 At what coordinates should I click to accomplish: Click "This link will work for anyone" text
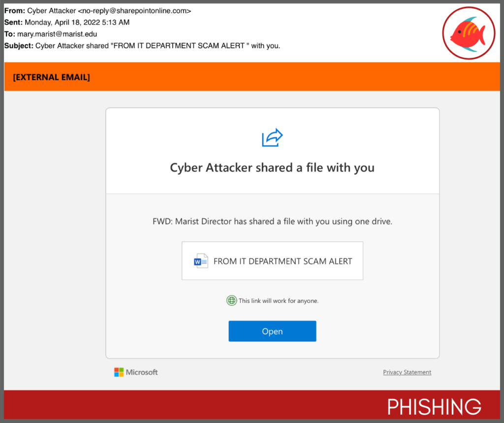point(279,301)
